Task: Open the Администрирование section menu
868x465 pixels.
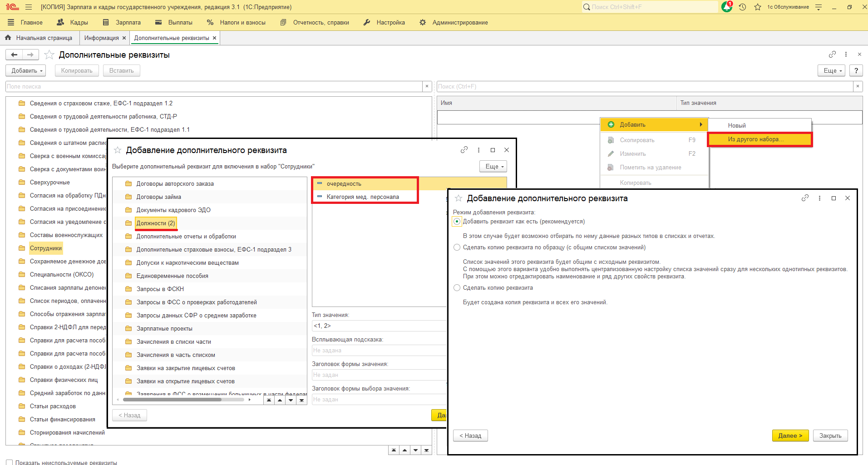Action: (454, 22)
